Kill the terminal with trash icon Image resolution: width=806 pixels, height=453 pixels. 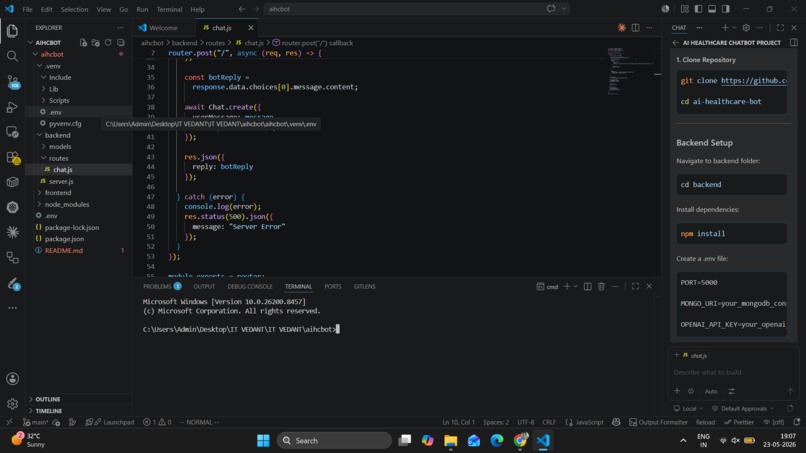(601, 286)
